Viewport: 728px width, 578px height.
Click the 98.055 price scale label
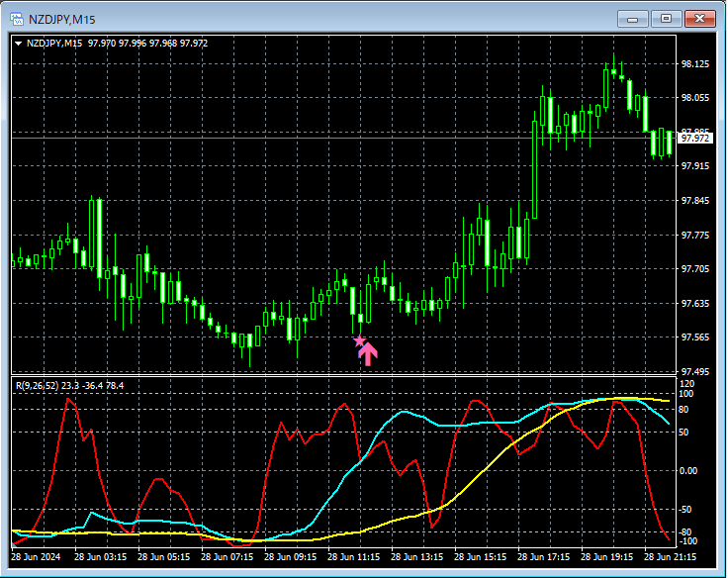point(695,98)
